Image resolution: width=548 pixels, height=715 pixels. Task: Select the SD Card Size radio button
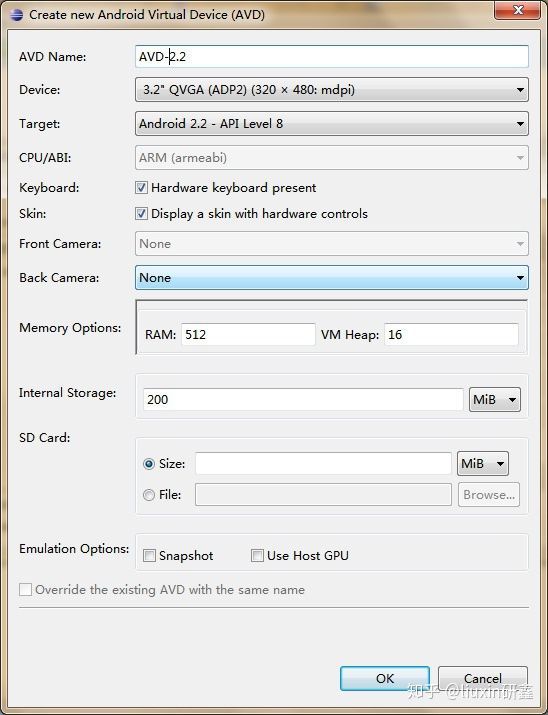(149, 464)
